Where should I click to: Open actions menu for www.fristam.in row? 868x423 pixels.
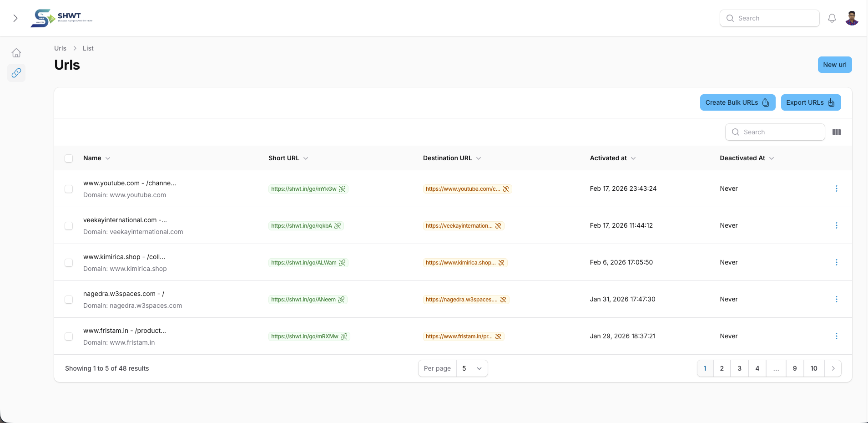(x=836, y=336)
